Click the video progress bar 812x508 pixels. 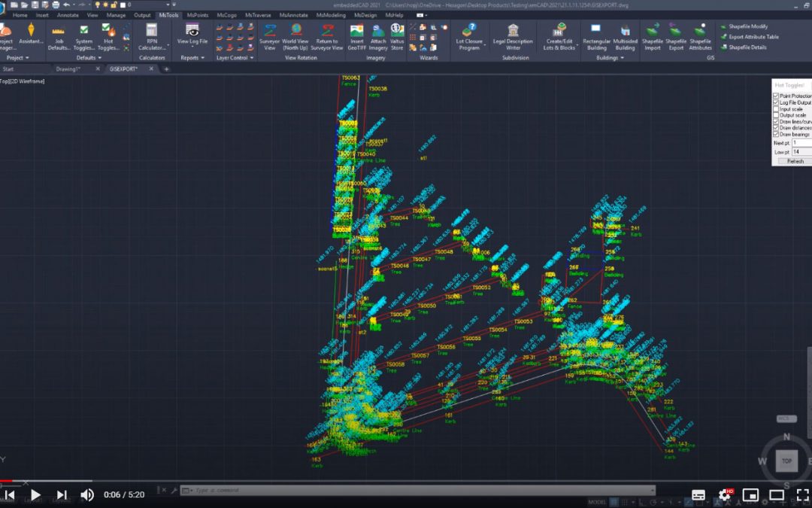click(406, 481)
